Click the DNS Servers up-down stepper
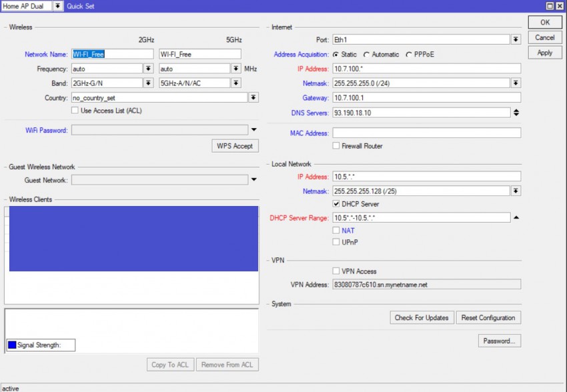The height and width of the screenshot is (392, 567). [x=516, y=113]
